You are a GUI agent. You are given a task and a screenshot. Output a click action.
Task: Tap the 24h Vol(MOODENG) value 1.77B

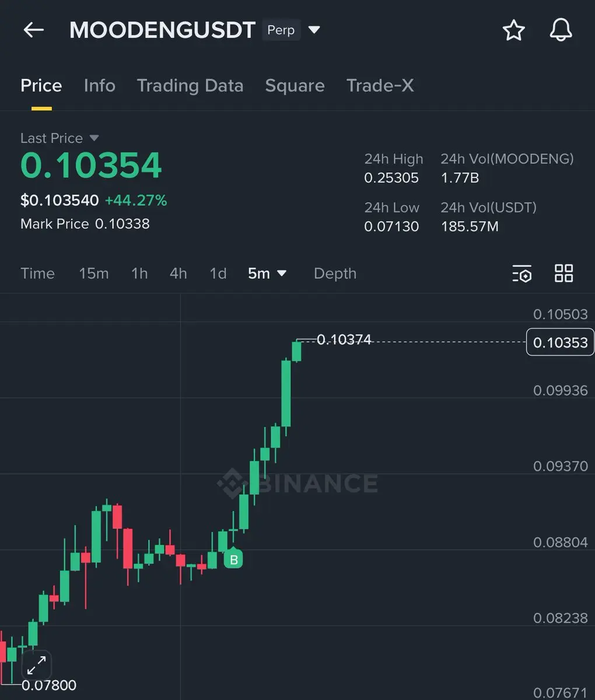point(460,178)
